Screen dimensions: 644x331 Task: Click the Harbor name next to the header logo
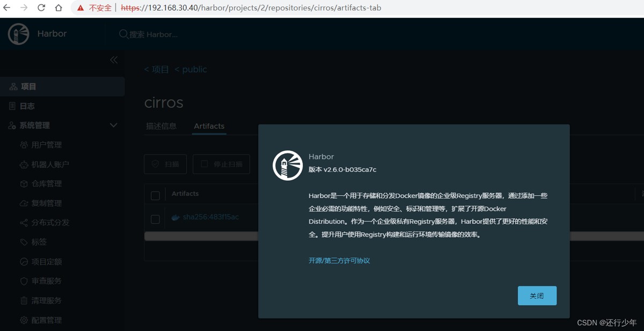52,34
